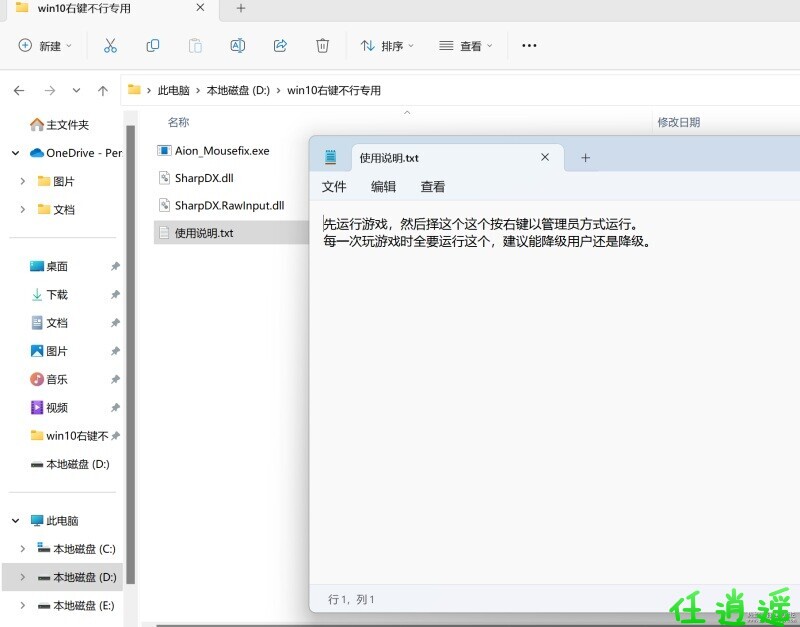Viewport: 800px width, 627px height.
Task: Expand the 新建 new item dropdown
Action: tap(46, 46)
